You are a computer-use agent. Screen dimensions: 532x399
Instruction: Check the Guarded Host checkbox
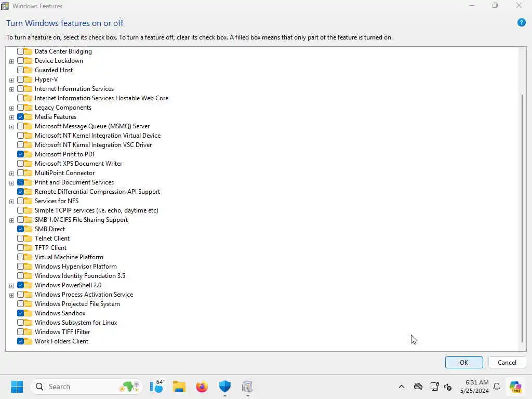(20, 70)
